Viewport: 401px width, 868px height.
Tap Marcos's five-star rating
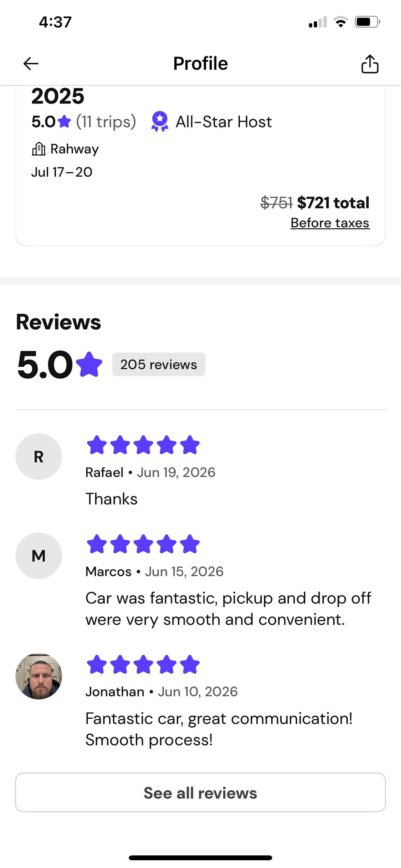tap(143, 544)
